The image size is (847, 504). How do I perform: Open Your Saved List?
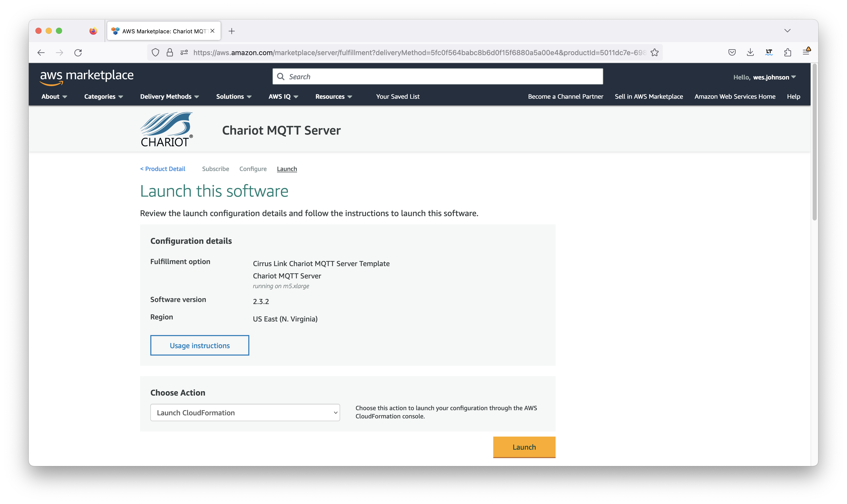[398, 97]
